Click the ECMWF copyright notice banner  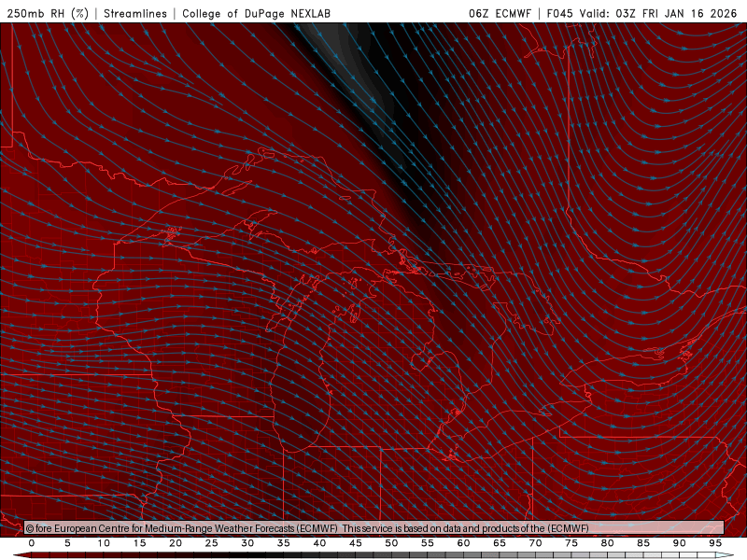[374, 528]
